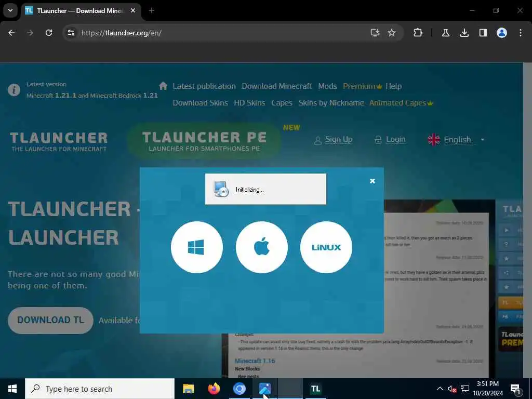This screenshot has height=399, width=532.
Task: Open File Explorer from taskbar
Action: 188,389
